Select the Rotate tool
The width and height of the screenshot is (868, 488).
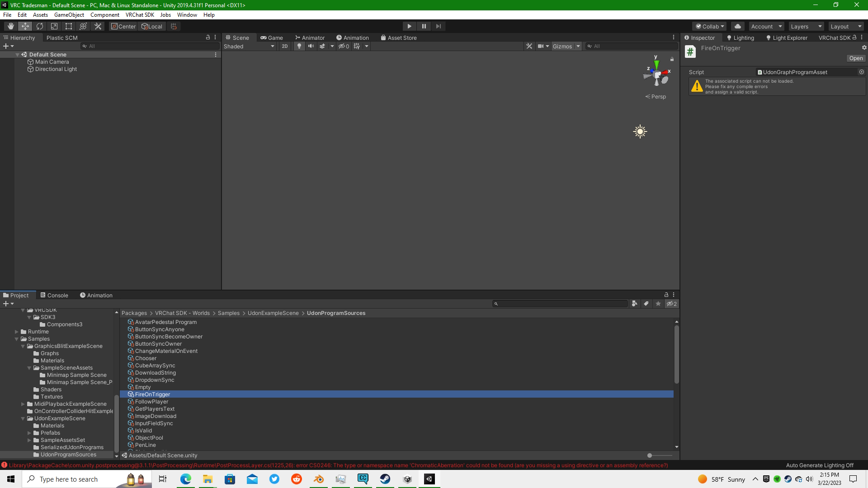click(x=40, y=26)
